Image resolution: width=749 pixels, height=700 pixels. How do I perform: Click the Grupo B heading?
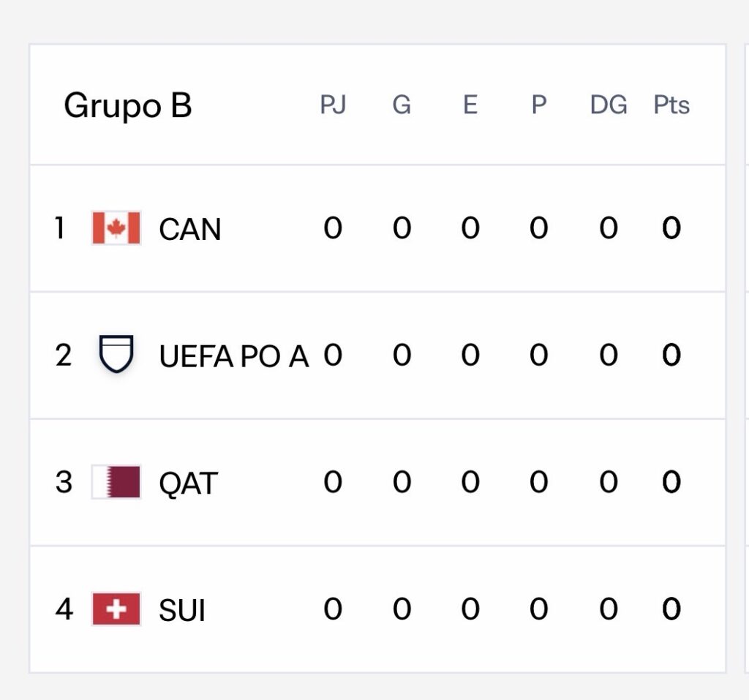pyautogui.click(x=128, y=105)
